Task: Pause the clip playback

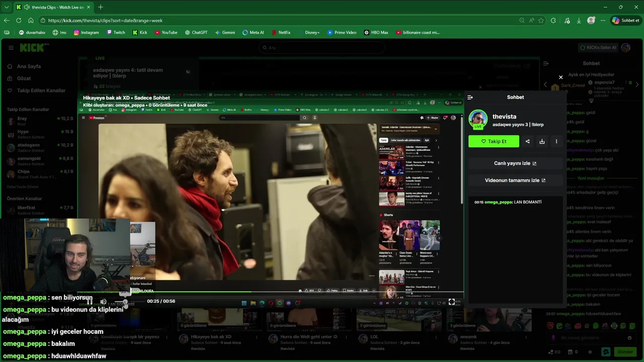Action: 89,302
